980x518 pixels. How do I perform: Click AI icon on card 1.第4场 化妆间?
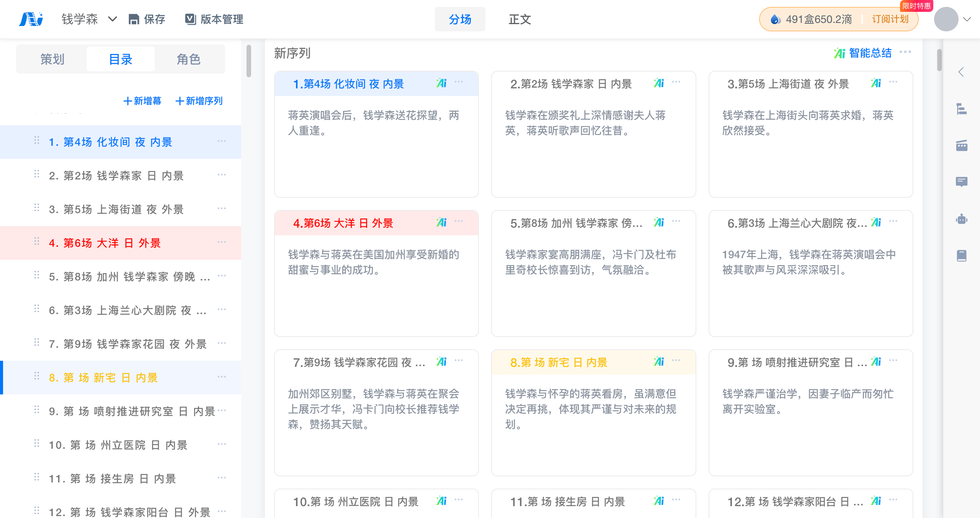[x=441, y=83]
